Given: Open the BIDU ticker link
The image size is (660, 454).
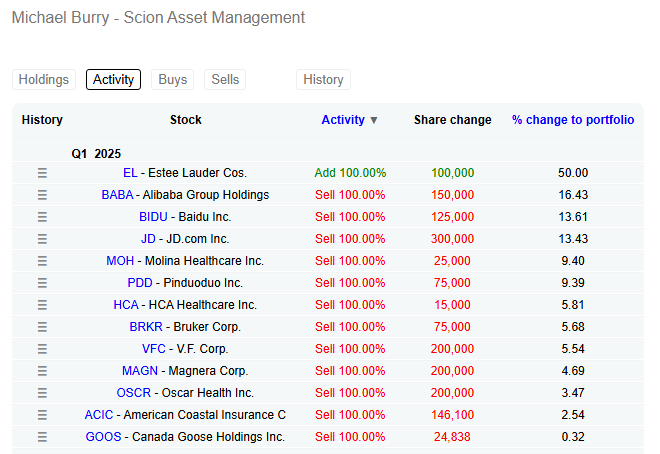Looking at the screenshot, I should tap(153, 217).
